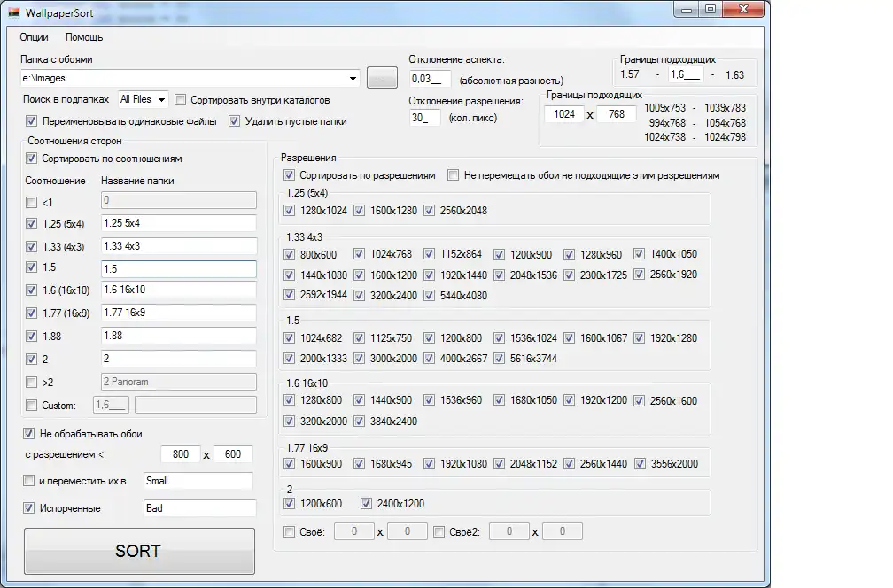This screenshot has height=588, width=893.
Task: Click the WallpaperSort title bar icon
Action: click(14, 12)
